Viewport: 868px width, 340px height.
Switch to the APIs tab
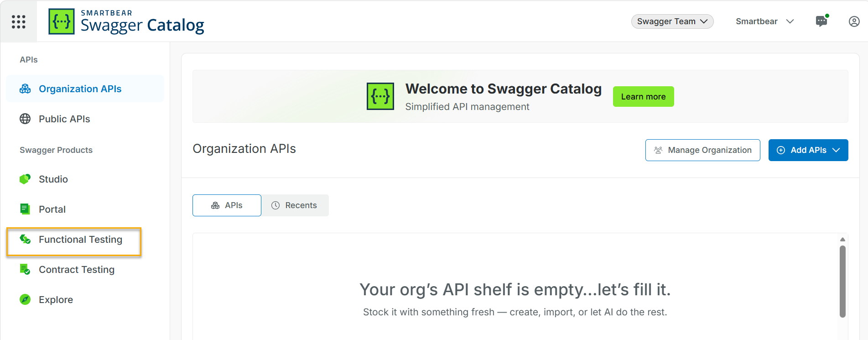pos(227,205)
